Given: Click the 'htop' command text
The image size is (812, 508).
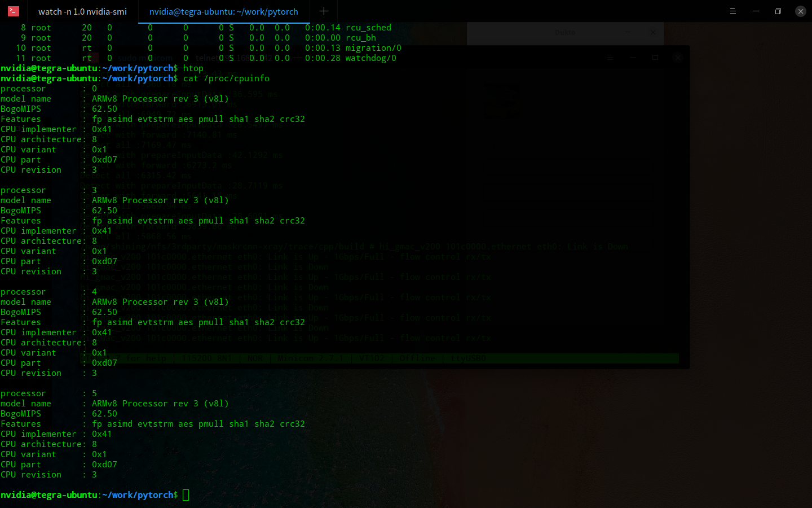Looking at the screenshot, I should (x=193, y=68).
